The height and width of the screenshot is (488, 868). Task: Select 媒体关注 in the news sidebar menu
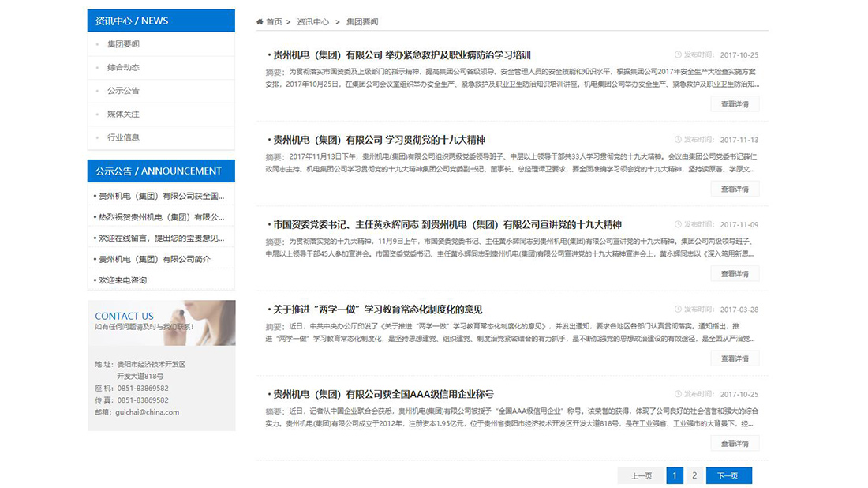tap(125, 114)
